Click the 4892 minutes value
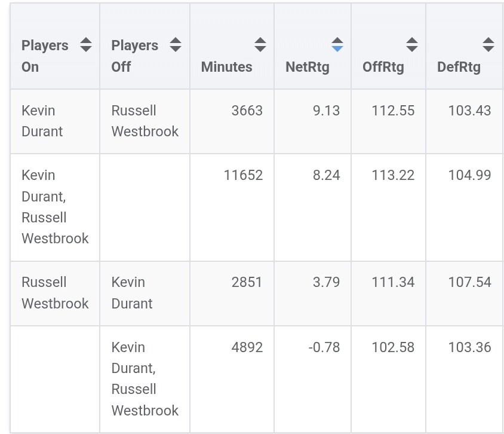The height and width of the screenshot is (434, 504). [247, 347]
